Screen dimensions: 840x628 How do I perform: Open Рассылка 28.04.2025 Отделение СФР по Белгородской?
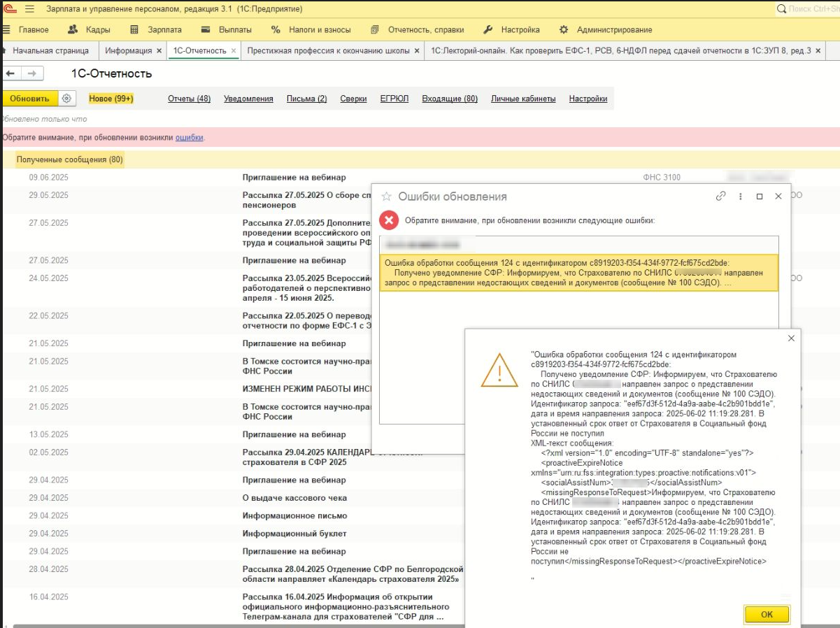[x=353, y=574]
